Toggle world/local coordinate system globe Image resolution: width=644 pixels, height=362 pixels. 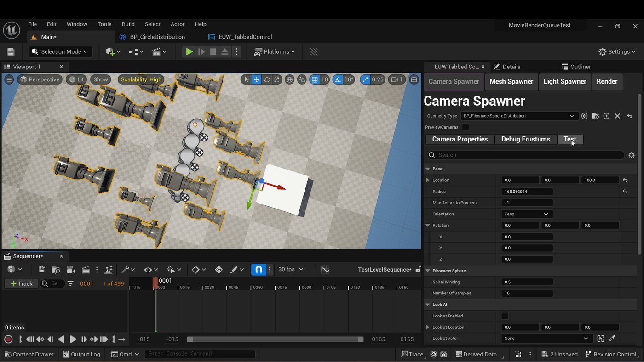point(289,79)
